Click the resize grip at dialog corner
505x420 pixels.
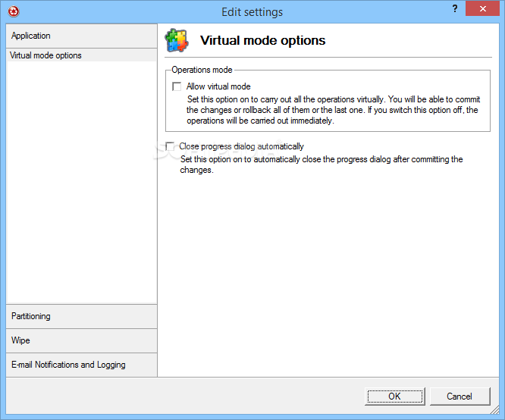494,409
